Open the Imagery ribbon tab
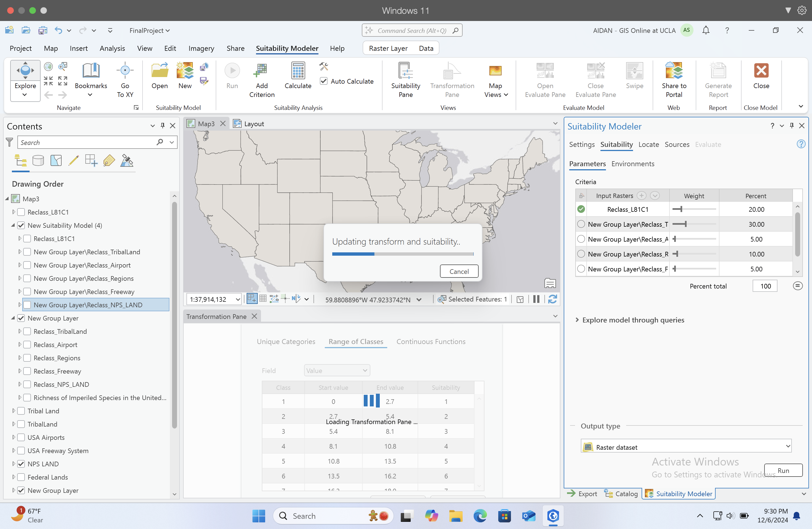Image resolution: width=812 pixels, height=529 pixels. (201, 48)
